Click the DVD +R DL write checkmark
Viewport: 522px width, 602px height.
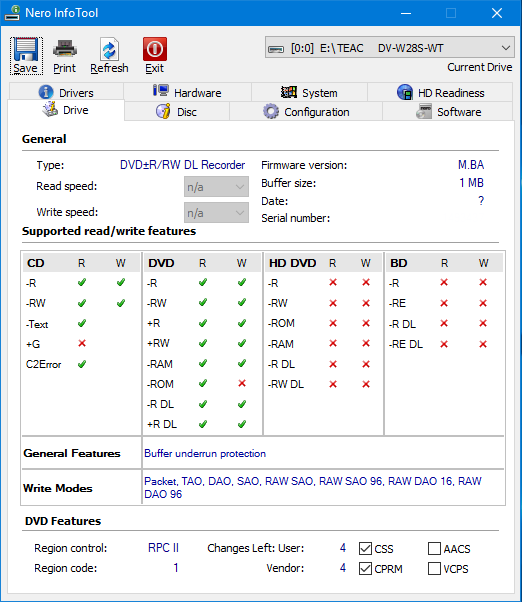(x=242, y=424)
